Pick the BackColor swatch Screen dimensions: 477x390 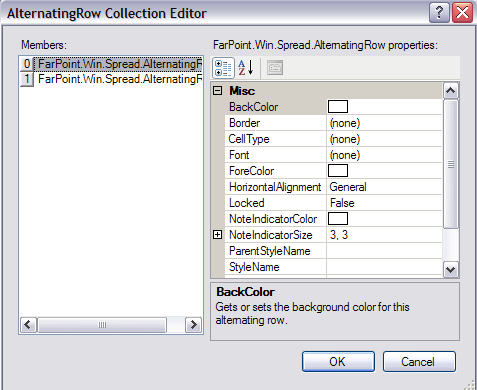(338, 107)
